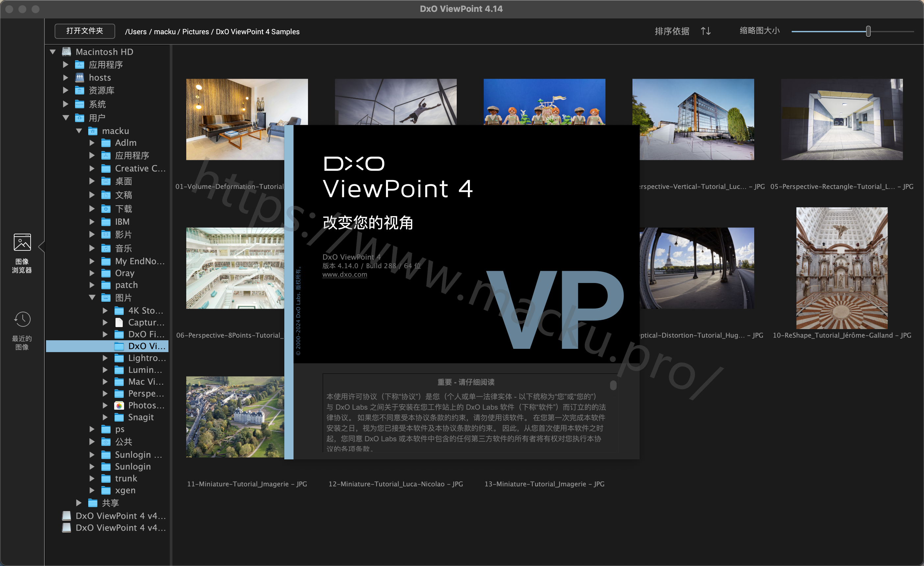This screenshot has width=924, height=566.
Task: Adjust the 缩略图大小 thumbnail size slider
Action: [x=868, y=32]
